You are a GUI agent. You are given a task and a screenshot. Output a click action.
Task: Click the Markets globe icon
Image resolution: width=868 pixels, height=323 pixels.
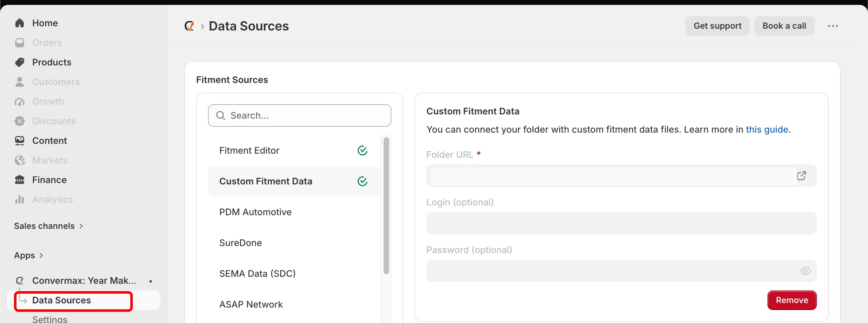click(x=20, y=160)
